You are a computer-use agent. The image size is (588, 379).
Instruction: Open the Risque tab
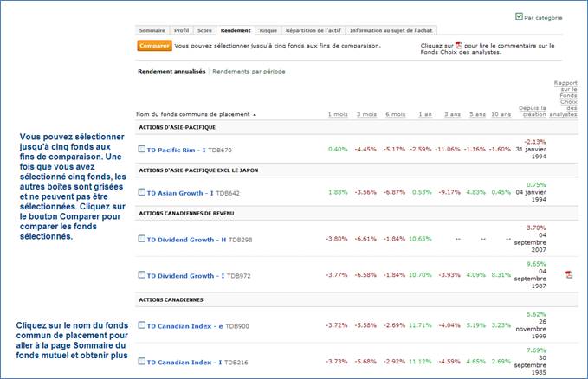pos(268,30)
